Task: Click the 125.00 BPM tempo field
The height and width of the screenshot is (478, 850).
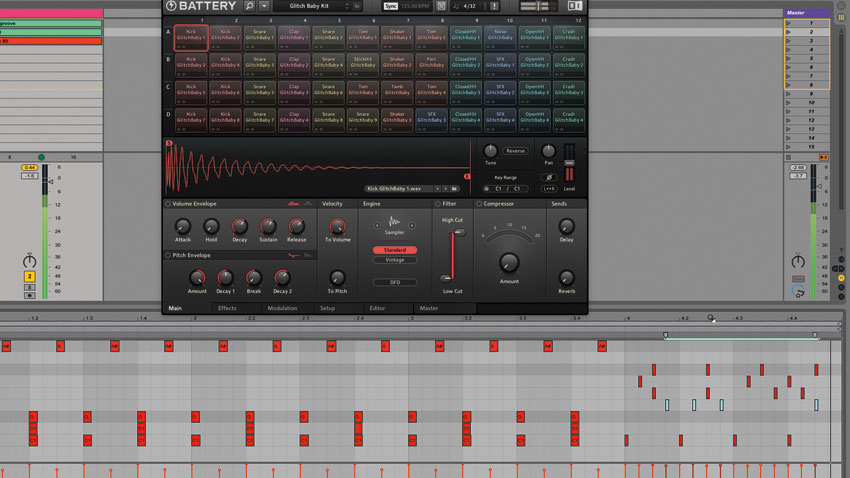Action: [x=416, y=6]
